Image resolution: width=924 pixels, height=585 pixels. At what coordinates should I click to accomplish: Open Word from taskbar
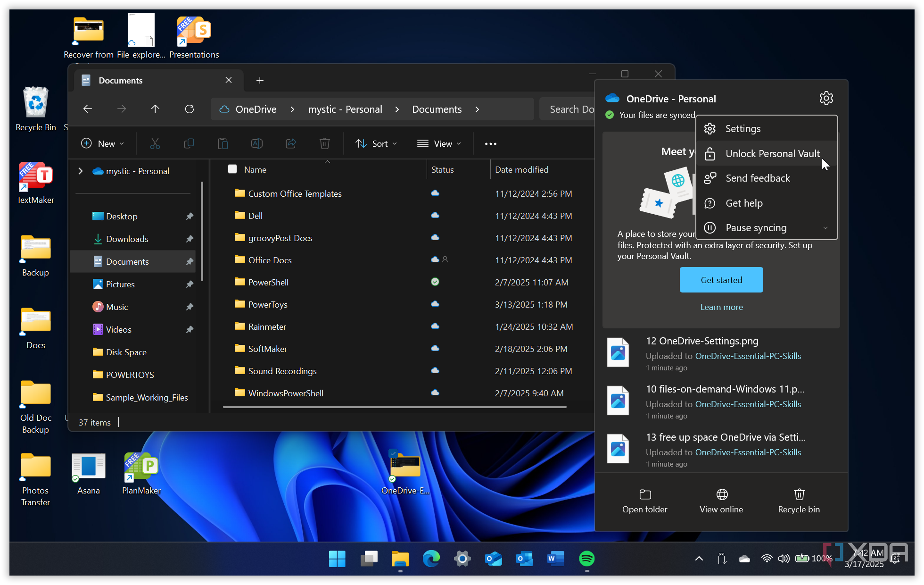[x=556, y=559]
